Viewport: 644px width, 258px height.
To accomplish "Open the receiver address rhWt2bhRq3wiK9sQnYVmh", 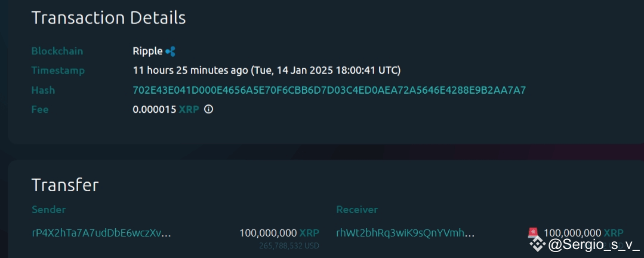I will click(405, 233).
